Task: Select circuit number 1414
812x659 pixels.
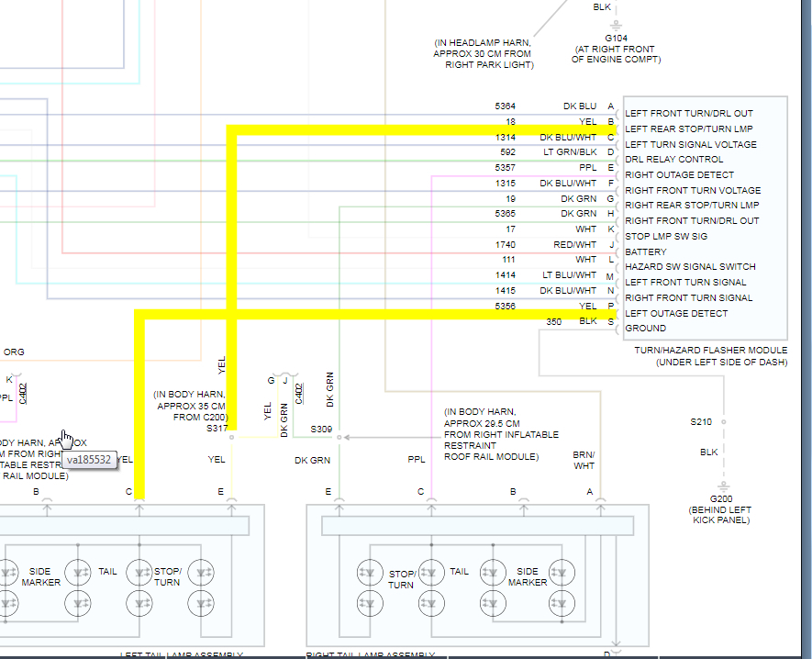Action: pos(505,275)
